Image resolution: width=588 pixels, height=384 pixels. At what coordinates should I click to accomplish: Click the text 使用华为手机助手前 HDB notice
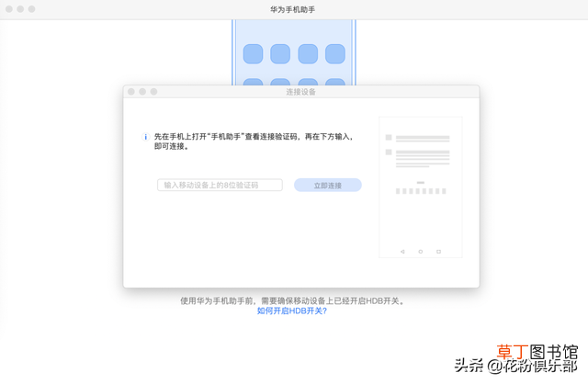292,300
